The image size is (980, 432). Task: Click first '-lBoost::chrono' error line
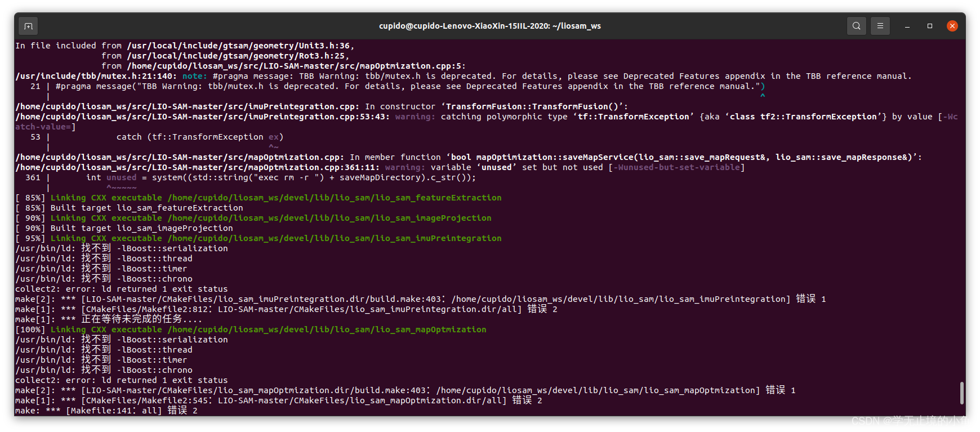(104, 279)
